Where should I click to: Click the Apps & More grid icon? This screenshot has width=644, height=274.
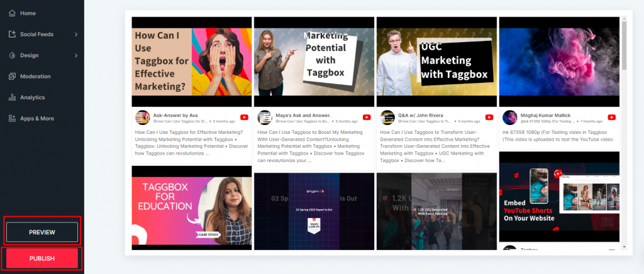click(x=12, y=118)
